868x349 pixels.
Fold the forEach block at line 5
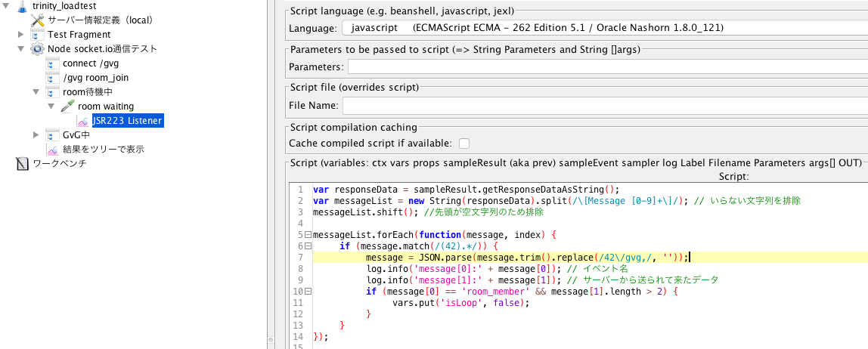(x=308, y=234)
